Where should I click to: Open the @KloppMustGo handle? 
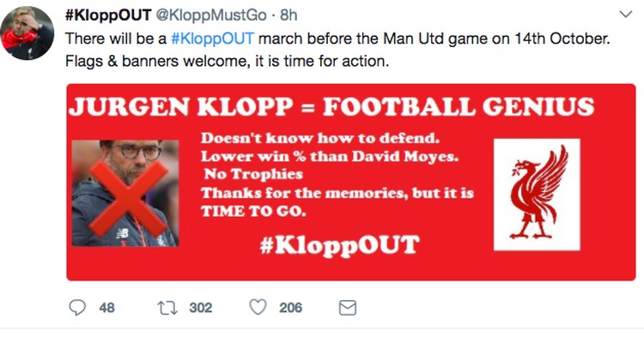point(212,15)
